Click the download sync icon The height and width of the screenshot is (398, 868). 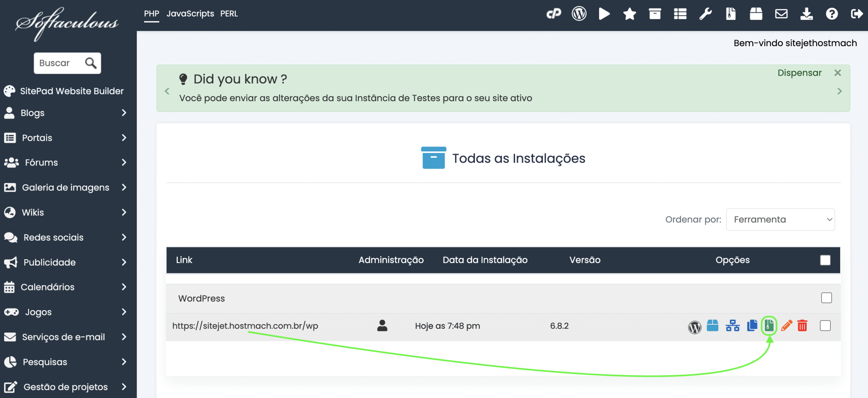pos(807,14)
